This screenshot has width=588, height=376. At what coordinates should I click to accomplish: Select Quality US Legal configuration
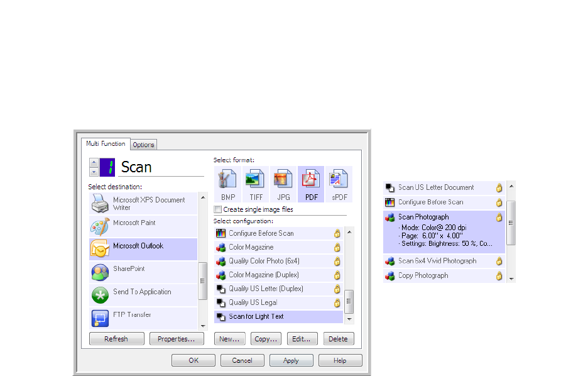pyautogui.click(x=278, y=303)
